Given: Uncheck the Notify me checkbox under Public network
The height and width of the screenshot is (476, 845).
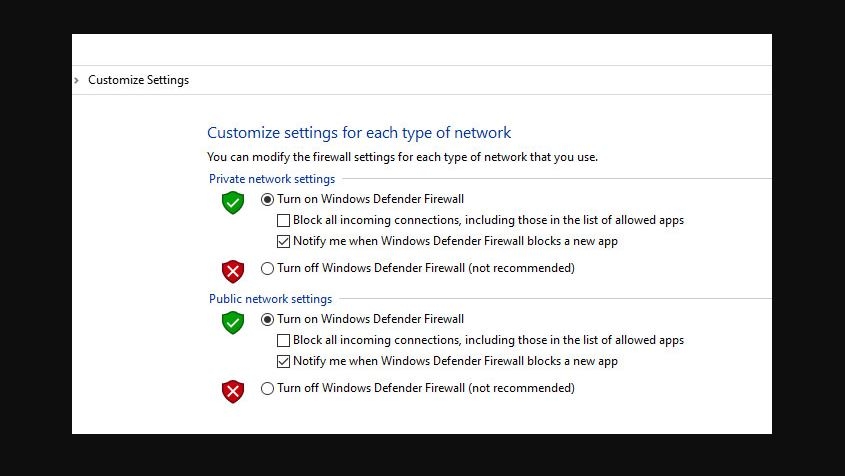Looking at the screenshot, I should pyautogui.click(x=284, y=361).
